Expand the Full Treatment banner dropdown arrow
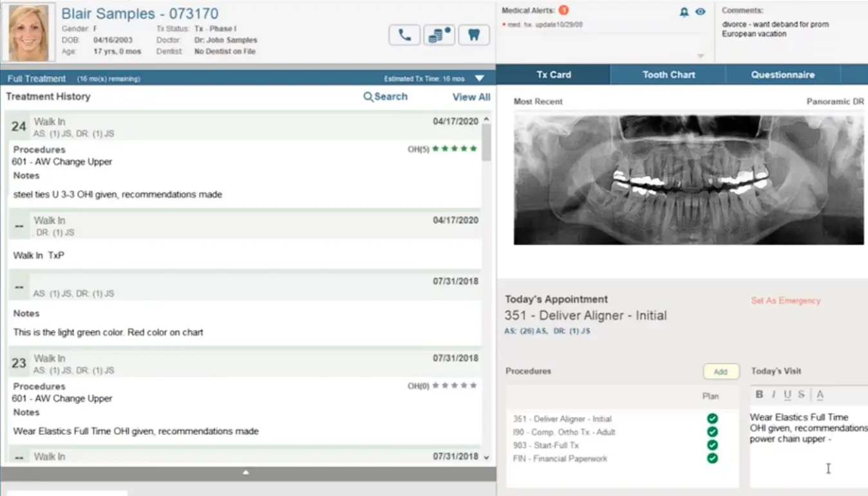 point(479,77)
